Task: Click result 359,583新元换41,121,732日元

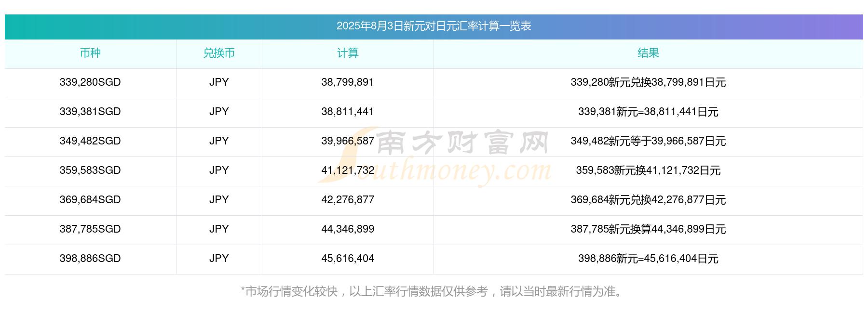Action: pos(648,170)
